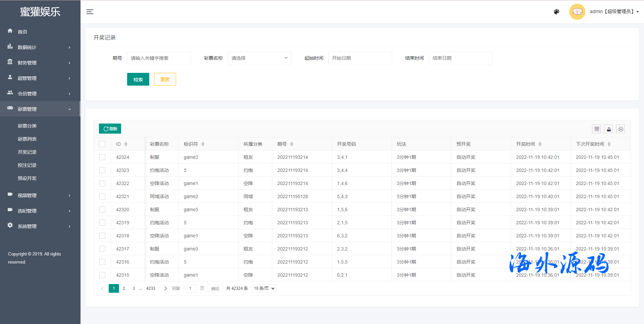Sort the table by ID column
This screenshot has height=324, width=644.
coord(126,144)
